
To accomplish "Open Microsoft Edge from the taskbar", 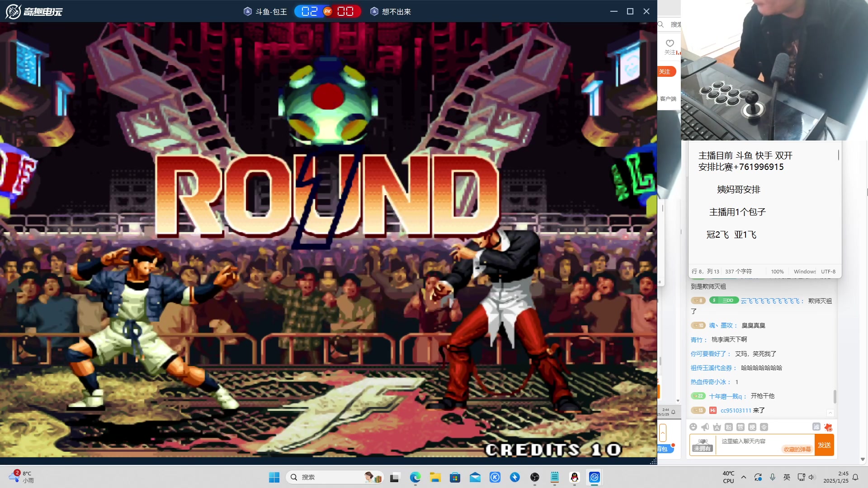I will click(x=415, y=477).
